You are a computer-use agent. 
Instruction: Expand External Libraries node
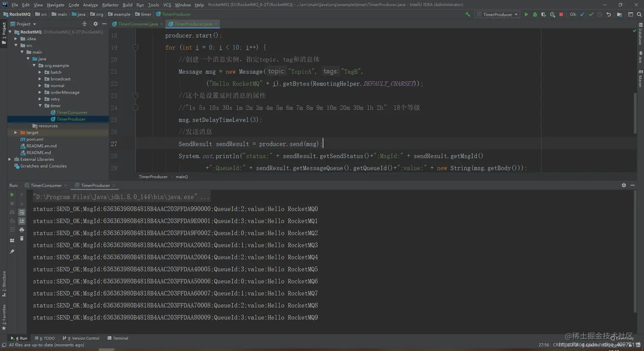click(10, 159)
